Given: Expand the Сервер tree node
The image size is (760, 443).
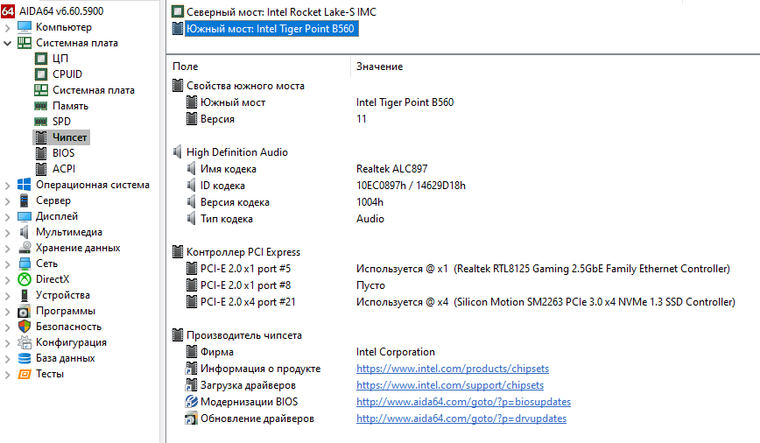Looking at the screenshot, I should [x=7, y=201].
